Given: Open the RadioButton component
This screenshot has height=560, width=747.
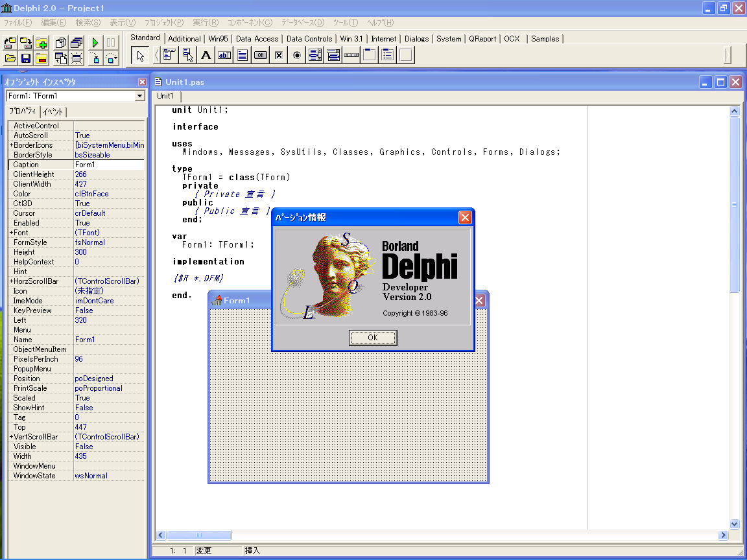Looking at the screenshot, I should click(x=297, y=55).
